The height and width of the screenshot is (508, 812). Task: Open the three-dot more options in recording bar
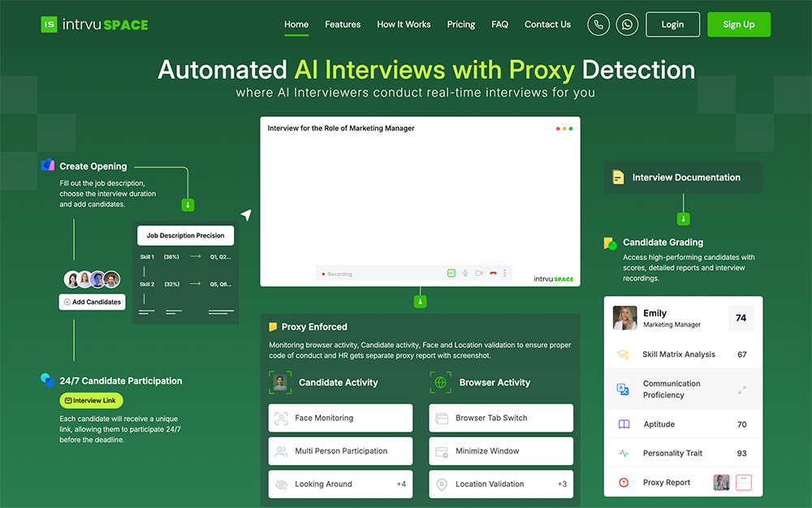tap(505, 273)
